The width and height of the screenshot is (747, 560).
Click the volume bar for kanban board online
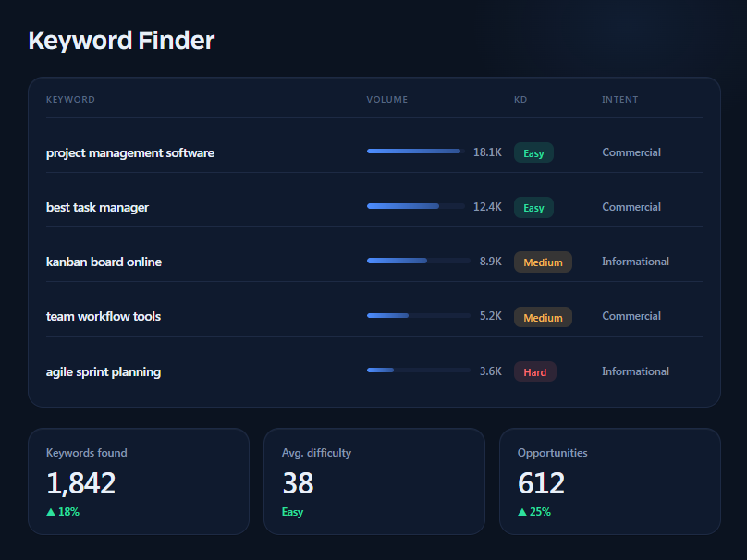[418, 261]
